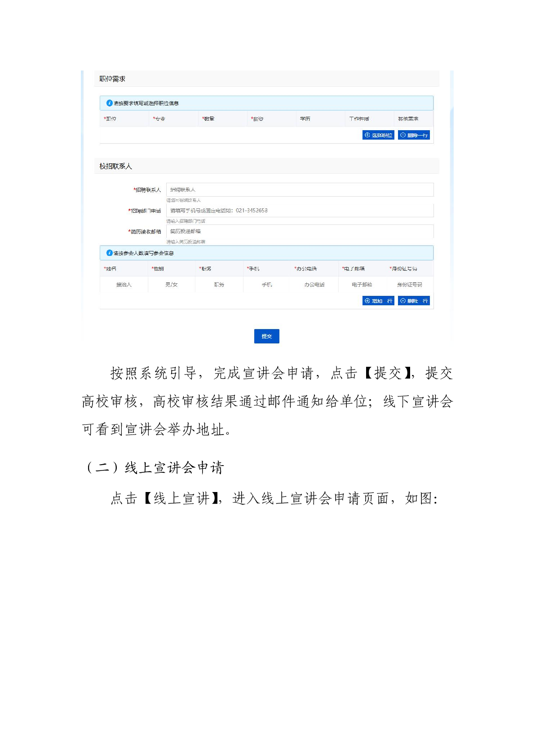
Task: Click the info icon beside the attendee information notice
Action: point(109,253)
